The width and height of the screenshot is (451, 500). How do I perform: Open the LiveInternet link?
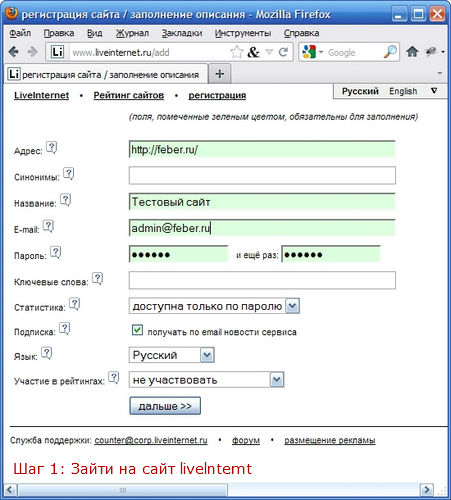point(41,95)
